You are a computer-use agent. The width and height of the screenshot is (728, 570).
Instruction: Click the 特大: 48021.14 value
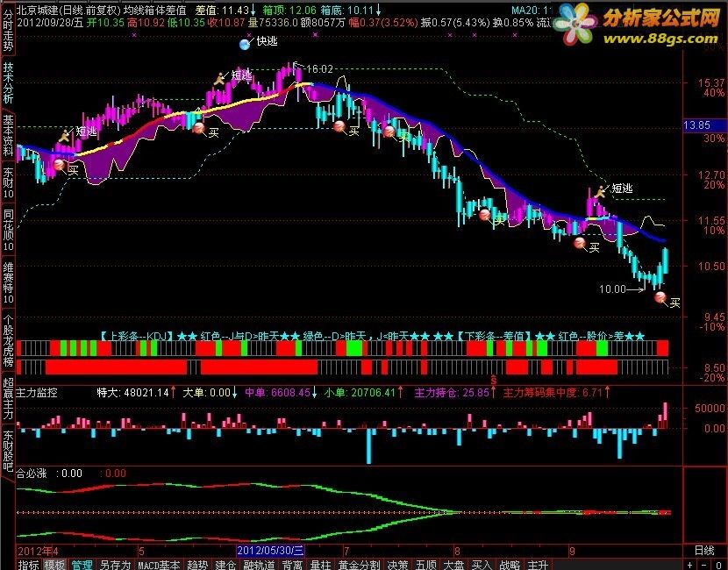coord(132,393)
